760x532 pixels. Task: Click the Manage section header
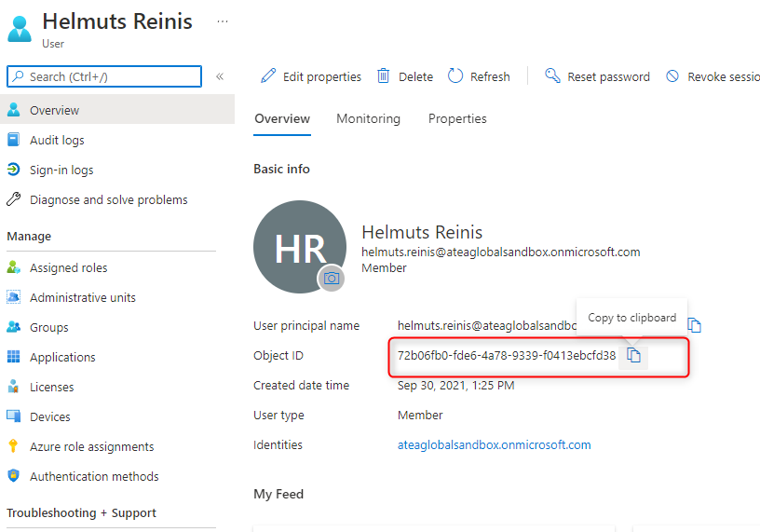[x=29, y=236]
